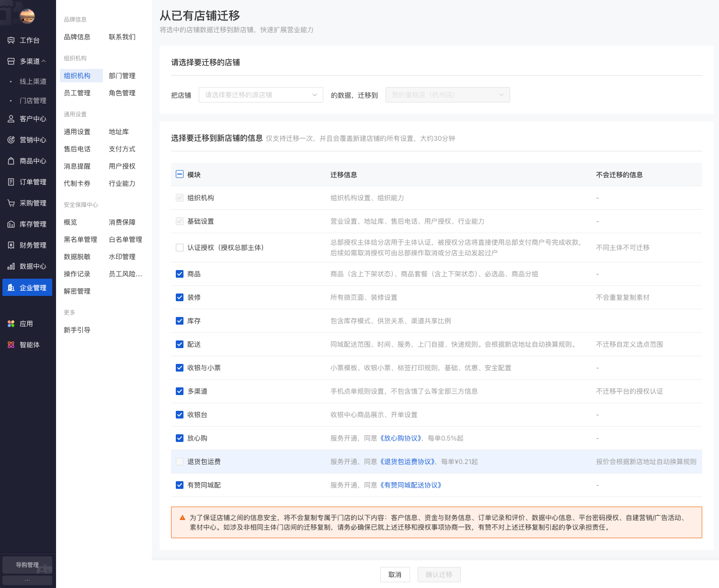Screen dimensions: 719x588
Task: Uncheck the 商品 module checkbox
Action: tap(180, 274)
